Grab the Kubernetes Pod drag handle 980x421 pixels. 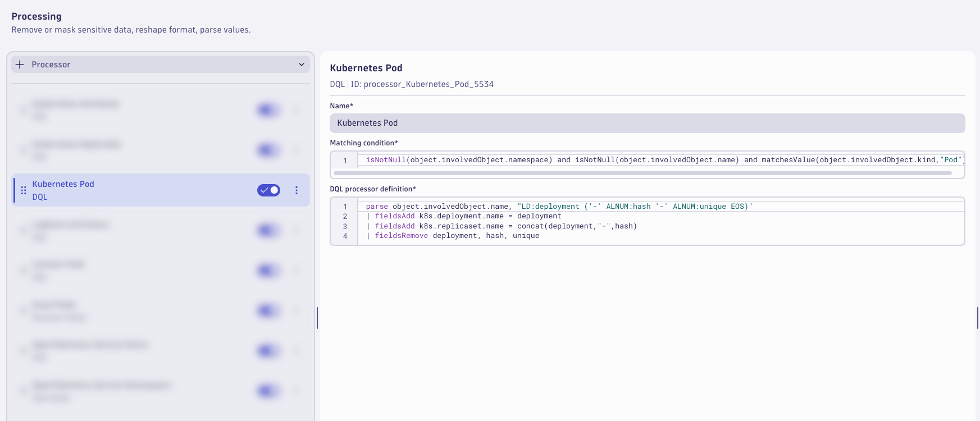24,190
